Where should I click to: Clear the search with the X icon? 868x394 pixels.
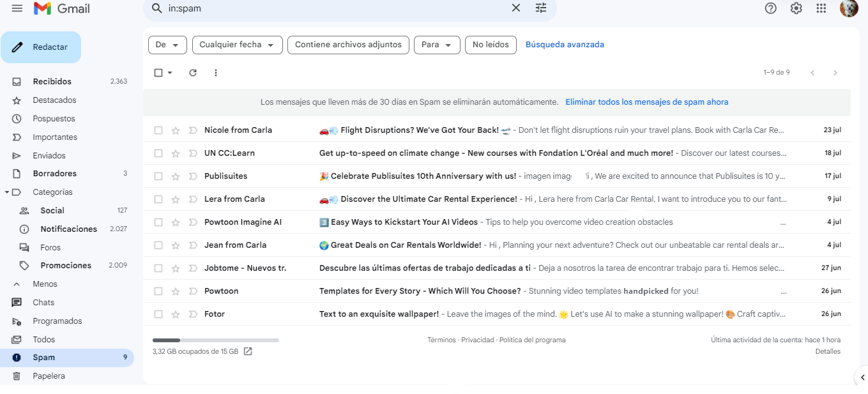tap(516, 8)
